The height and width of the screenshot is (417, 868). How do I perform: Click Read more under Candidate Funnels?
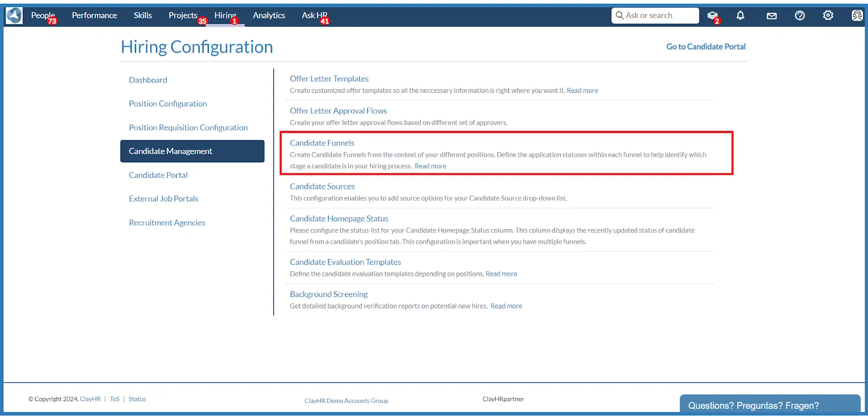click(431, 166)
